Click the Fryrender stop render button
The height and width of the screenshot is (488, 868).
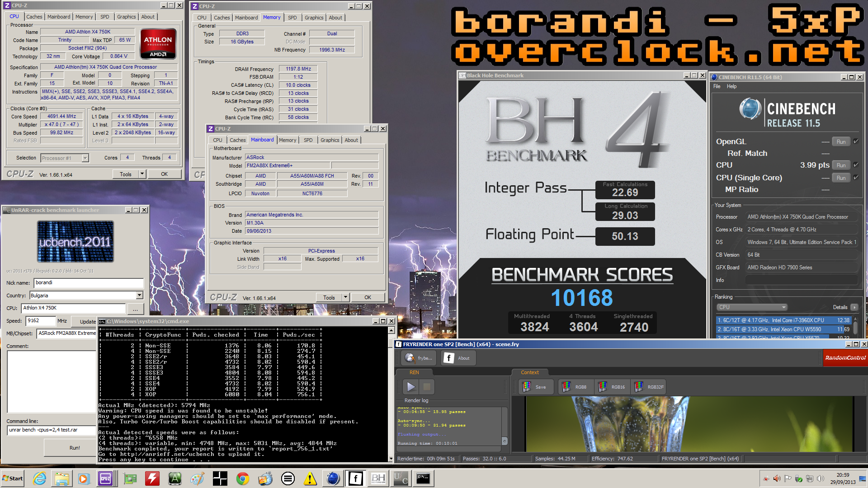(x=426, y=387)
